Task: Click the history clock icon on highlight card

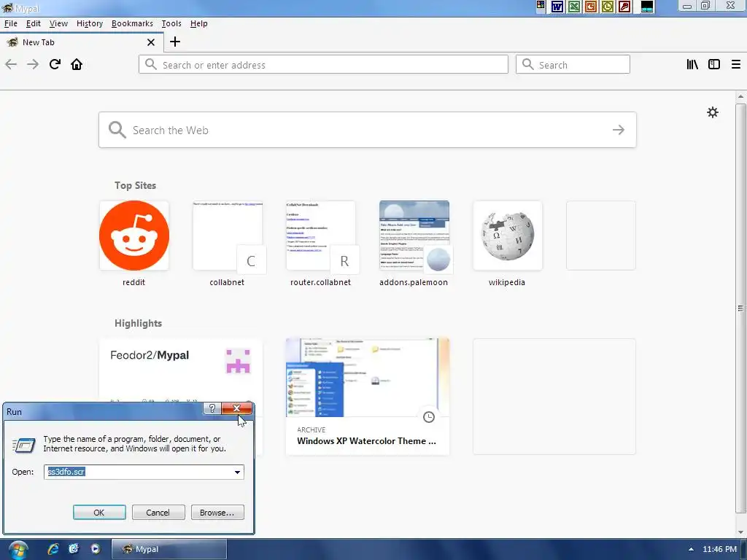Action: point(429,417)
